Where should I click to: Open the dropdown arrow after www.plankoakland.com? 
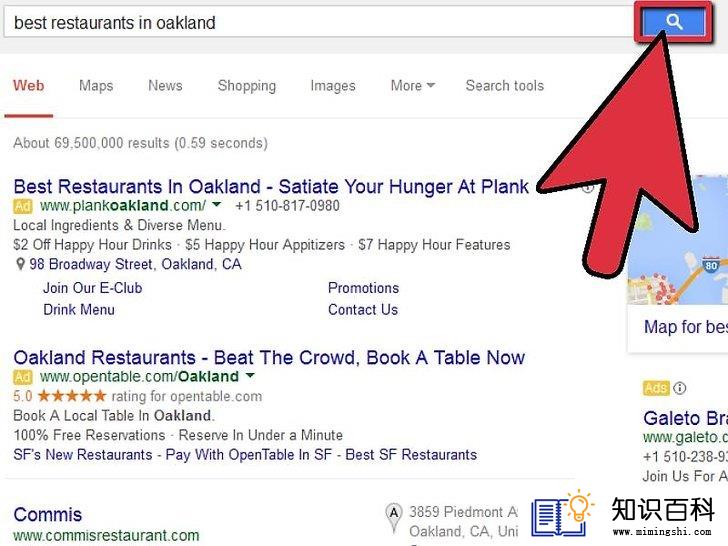point(216,204)
